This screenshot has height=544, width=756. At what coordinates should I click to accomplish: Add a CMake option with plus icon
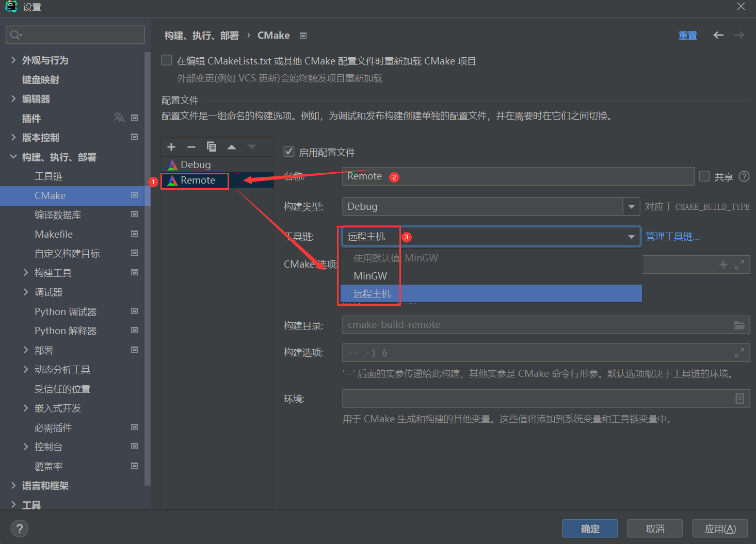click(723, 265)
